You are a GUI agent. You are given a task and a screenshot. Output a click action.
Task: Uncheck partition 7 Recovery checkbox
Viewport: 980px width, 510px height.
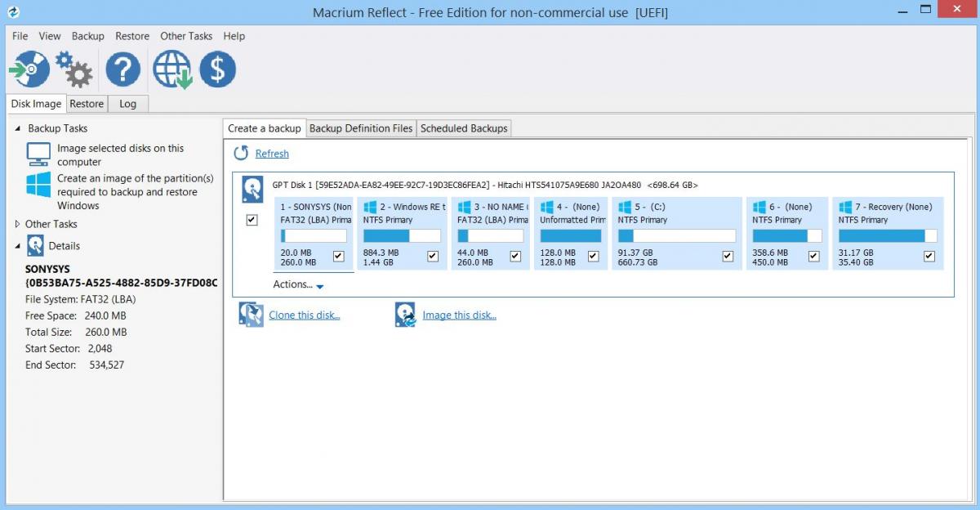point(929,257)
